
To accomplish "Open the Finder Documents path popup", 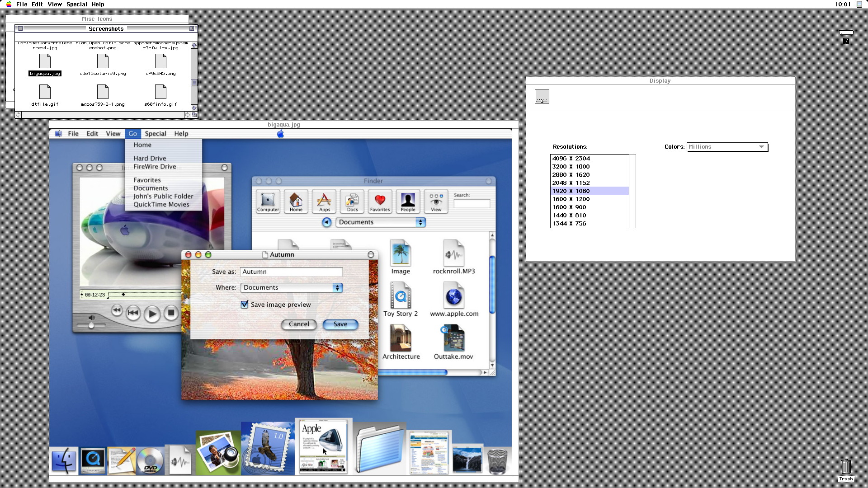I will (381, 222).
